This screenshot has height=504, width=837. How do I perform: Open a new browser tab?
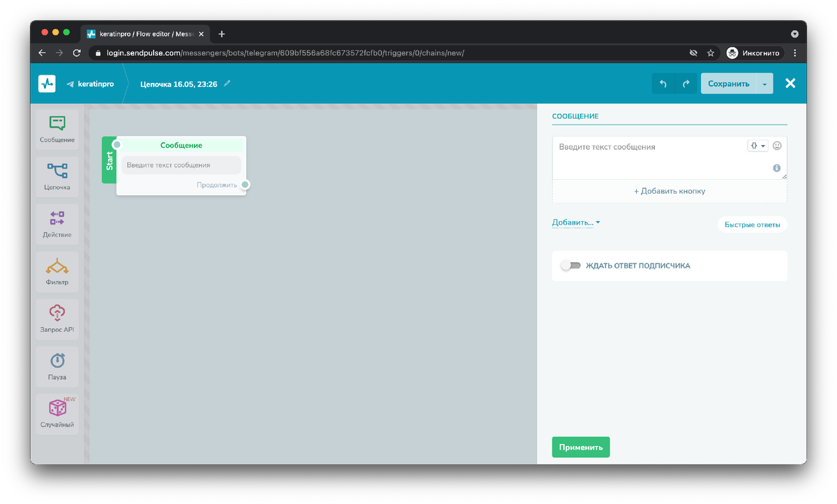(x=222, y=33)
